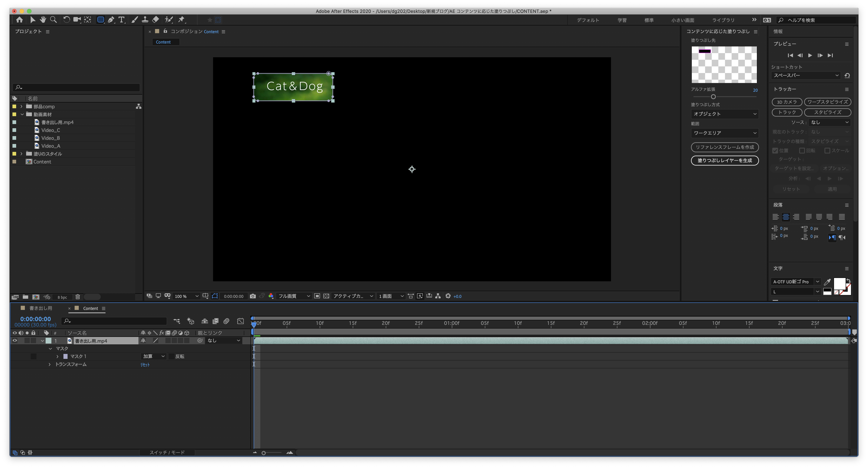This screenshot has width=868, height=468.
Task: Switch to 書き出し用 timeline tab
Action: (x=40, y=308)
